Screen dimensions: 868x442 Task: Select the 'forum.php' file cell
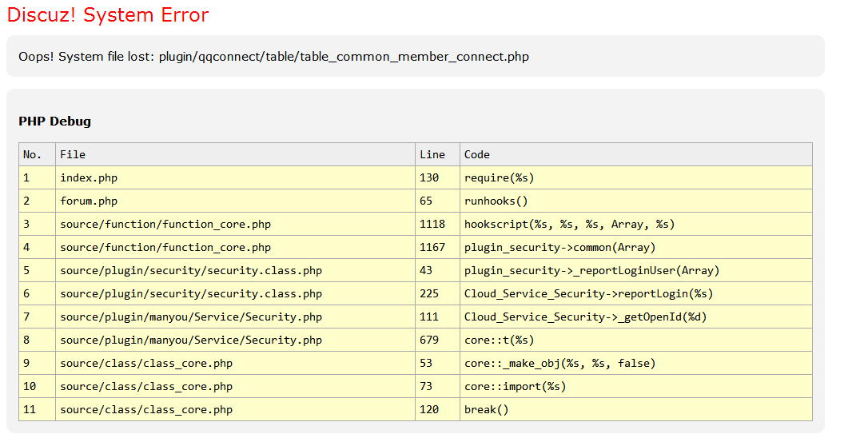(x=235, y=201)
